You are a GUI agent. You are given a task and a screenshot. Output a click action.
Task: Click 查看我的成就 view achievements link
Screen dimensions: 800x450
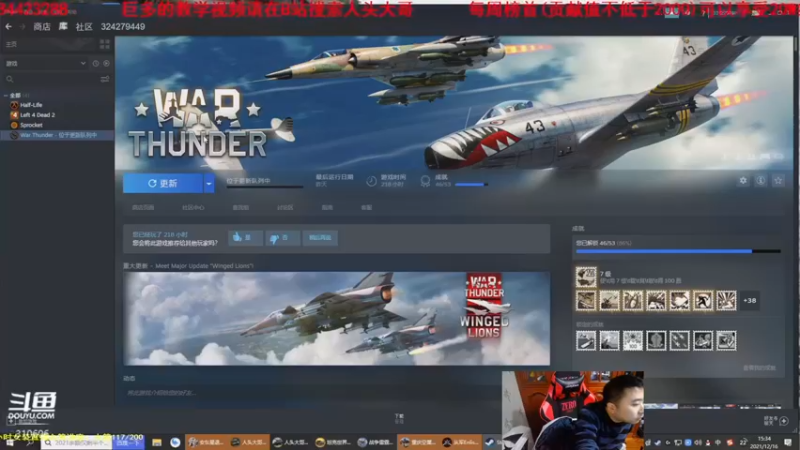pyautogui.click(x=759, y=367)
